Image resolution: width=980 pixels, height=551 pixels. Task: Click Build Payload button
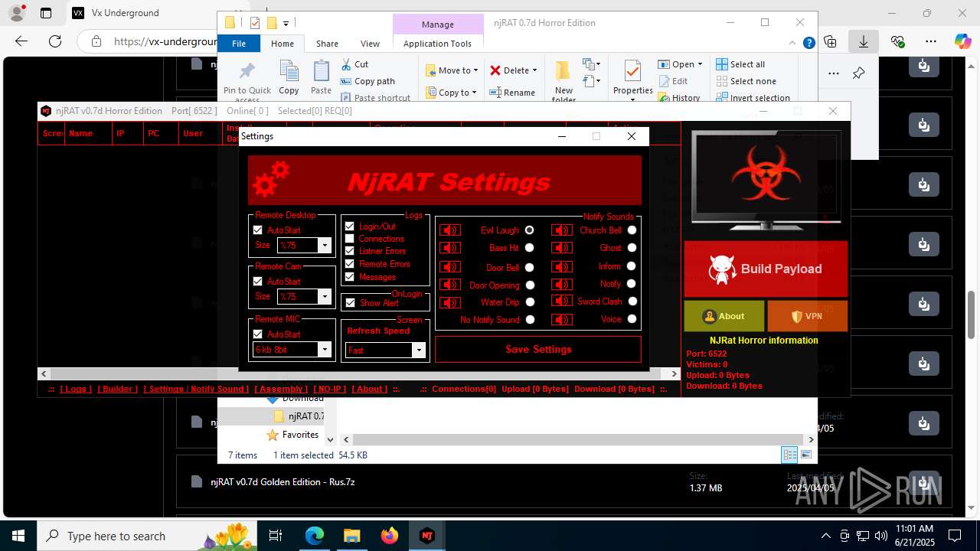pos(766,269)
